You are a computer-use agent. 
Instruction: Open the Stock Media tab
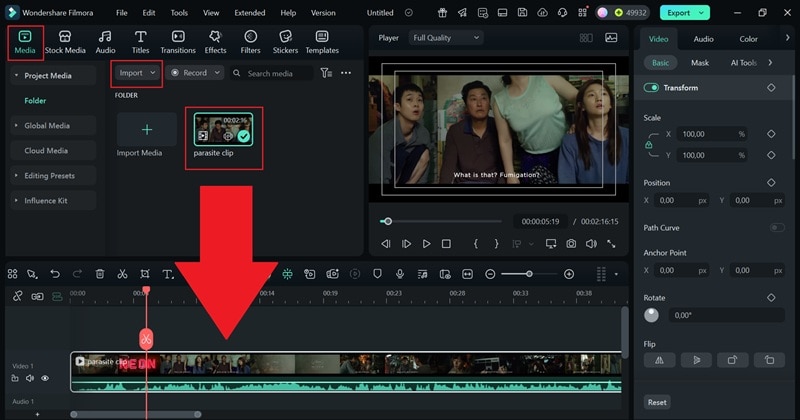pyautogui.click(x=65, y=42)
